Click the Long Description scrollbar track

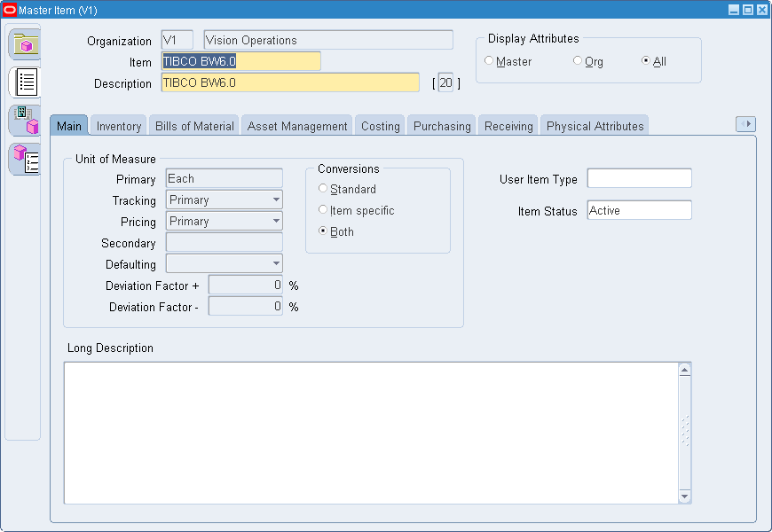[x=684, y=433]
